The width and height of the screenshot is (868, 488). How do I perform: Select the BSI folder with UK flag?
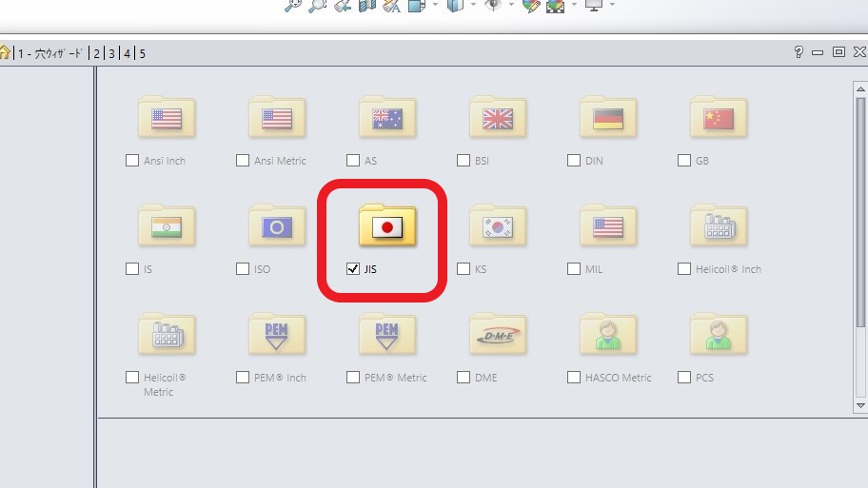pos(498,117)
